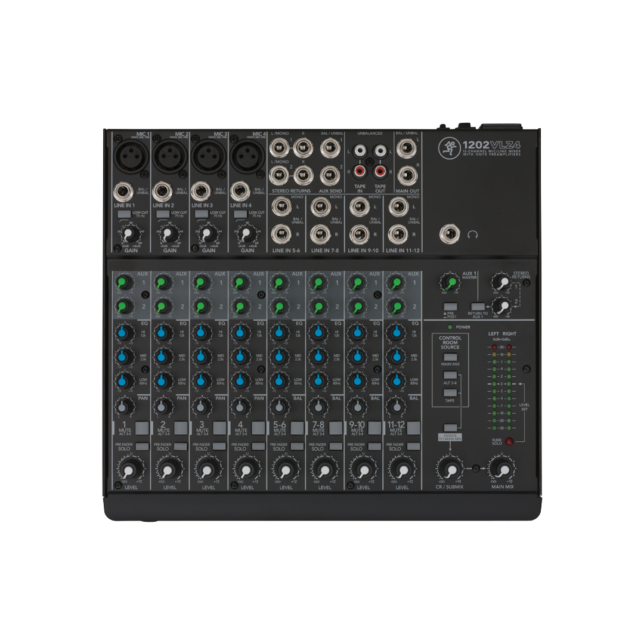This screenshot has height=644, width=644.
Task: Toggle the LOW CUT 75 Hz switch under LINE IN 2
Action: coord(162,213)
